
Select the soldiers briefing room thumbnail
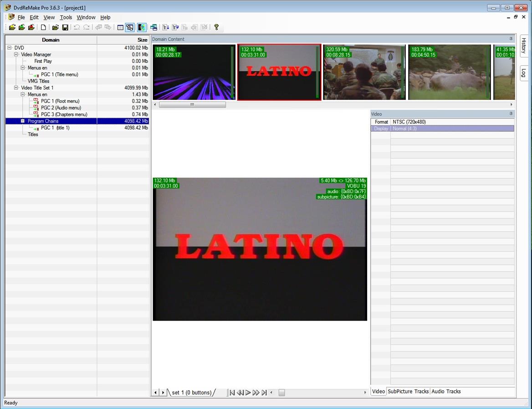[364, 72]
